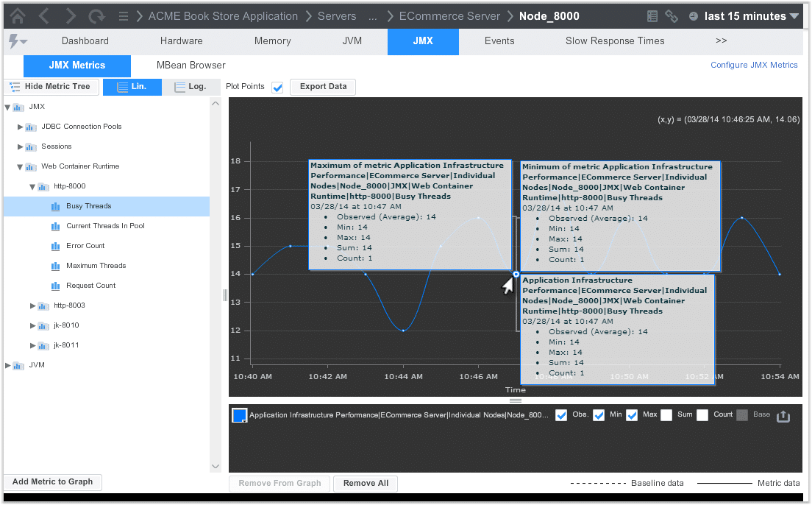Image resolution: width=812 pixels, height=505 pixels.
Task: Uncheck the Max checkbox in legend
Action: 632,414
